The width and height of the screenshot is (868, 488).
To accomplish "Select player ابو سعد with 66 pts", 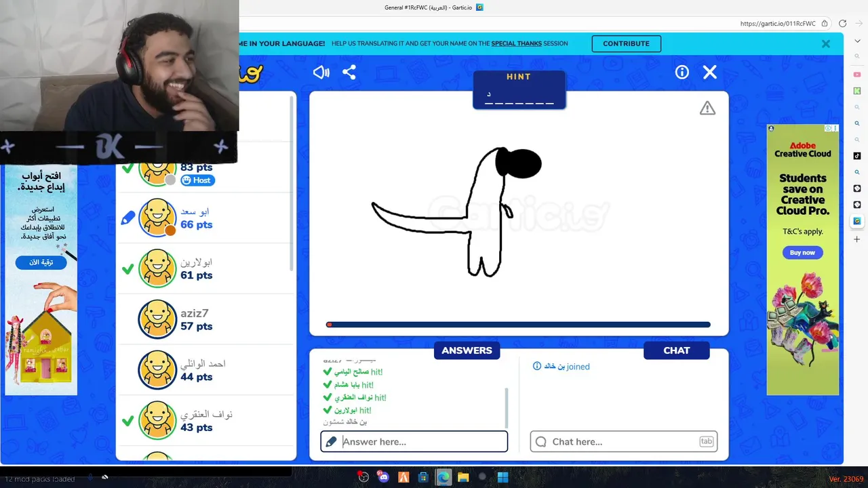I will click(206, 218).
